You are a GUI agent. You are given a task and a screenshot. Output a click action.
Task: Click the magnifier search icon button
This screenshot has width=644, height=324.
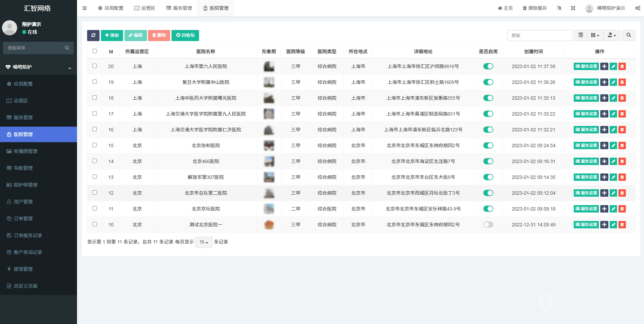click(629, 35)
